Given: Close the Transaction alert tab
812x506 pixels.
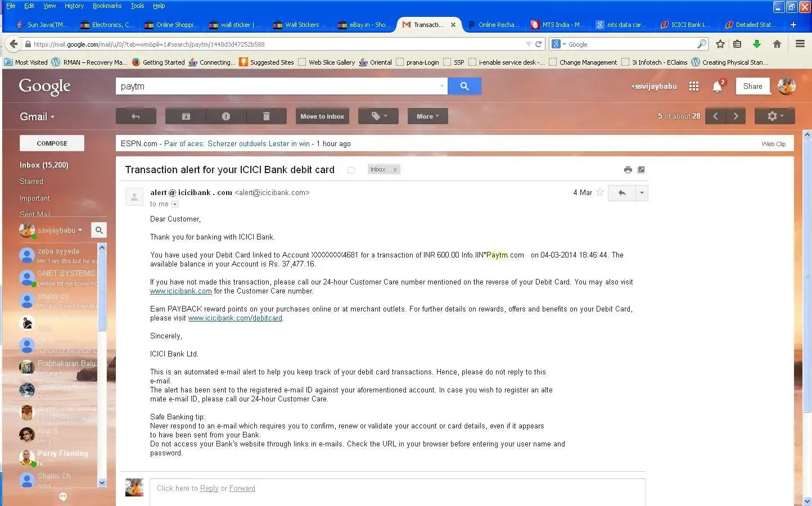Looking at the screenshot, I should pos(453,25).
